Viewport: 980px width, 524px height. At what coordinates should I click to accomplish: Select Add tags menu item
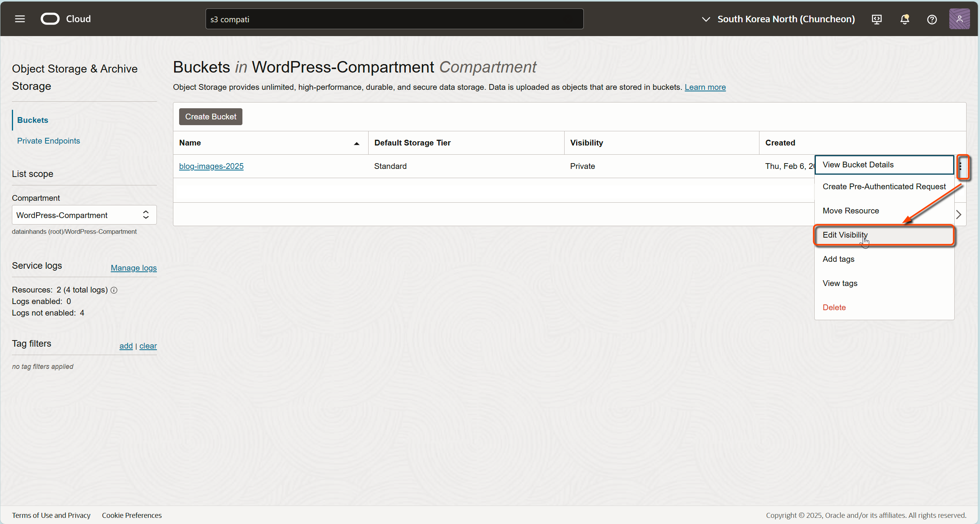click(x=884, y=259)
